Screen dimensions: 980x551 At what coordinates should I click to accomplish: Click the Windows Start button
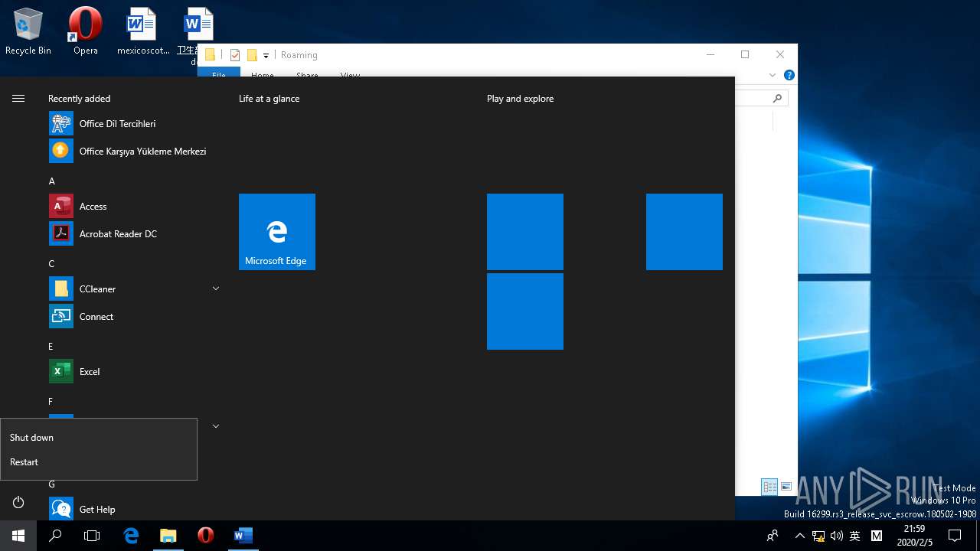(18, 536)
